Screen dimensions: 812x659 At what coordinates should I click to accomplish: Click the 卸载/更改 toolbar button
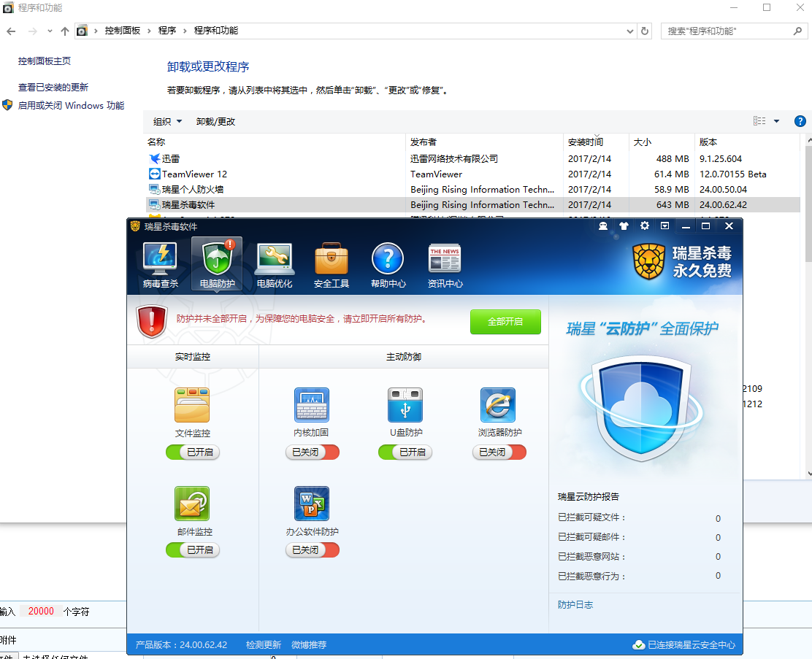tap(216, 122)
